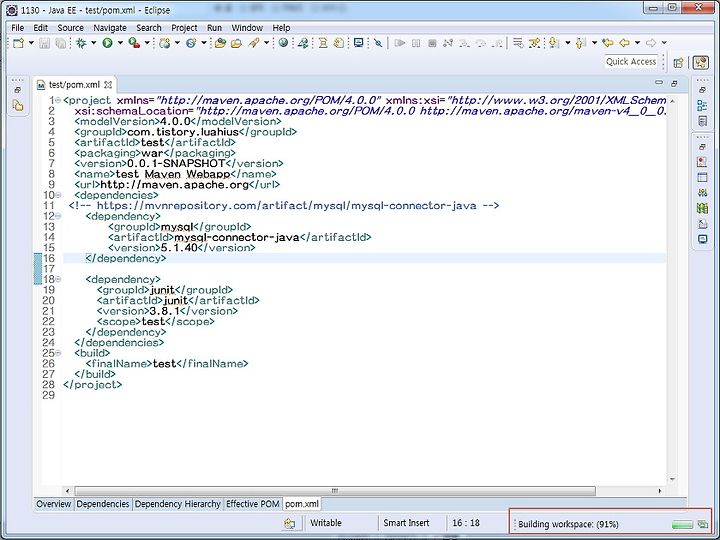
Task: Open the Data Source Explorer icon in right trim
Action: click(x=702, y=208)
